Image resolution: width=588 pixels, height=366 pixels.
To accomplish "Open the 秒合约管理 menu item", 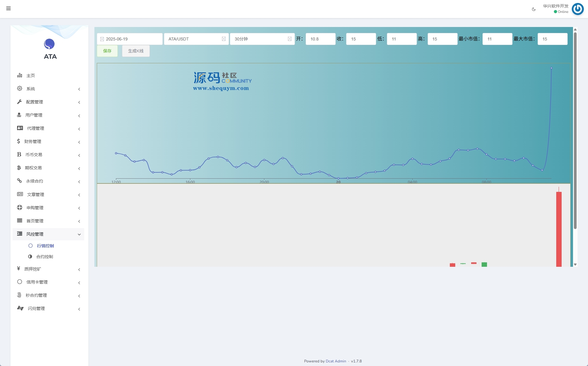I will click(x=36, y=295).
